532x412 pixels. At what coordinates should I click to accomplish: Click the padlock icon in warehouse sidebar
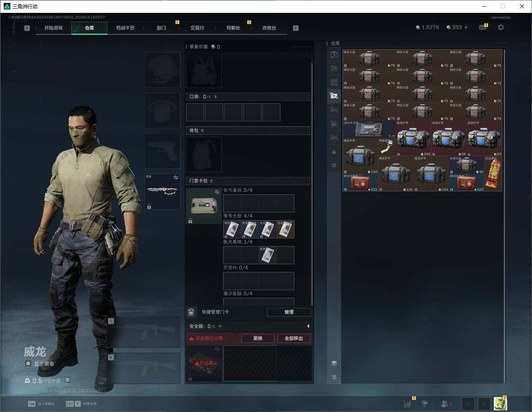pos(334,152)
